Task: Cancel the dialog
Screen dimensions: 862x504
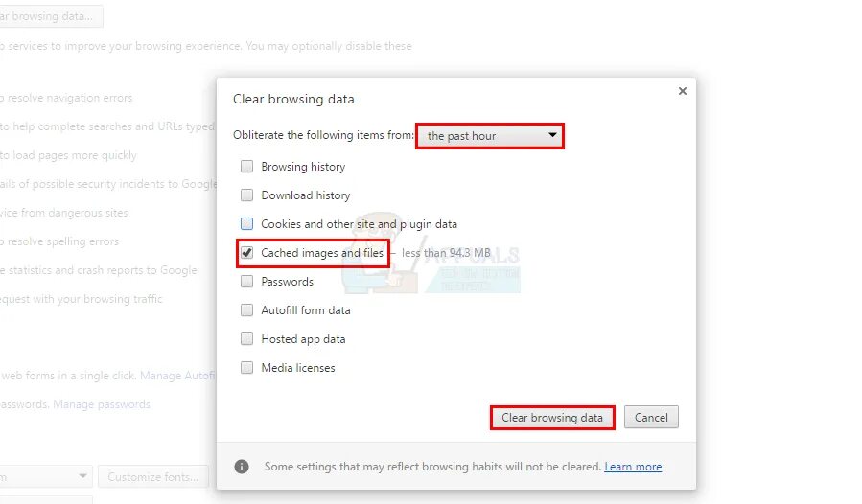Action: [x=651, y=418]
